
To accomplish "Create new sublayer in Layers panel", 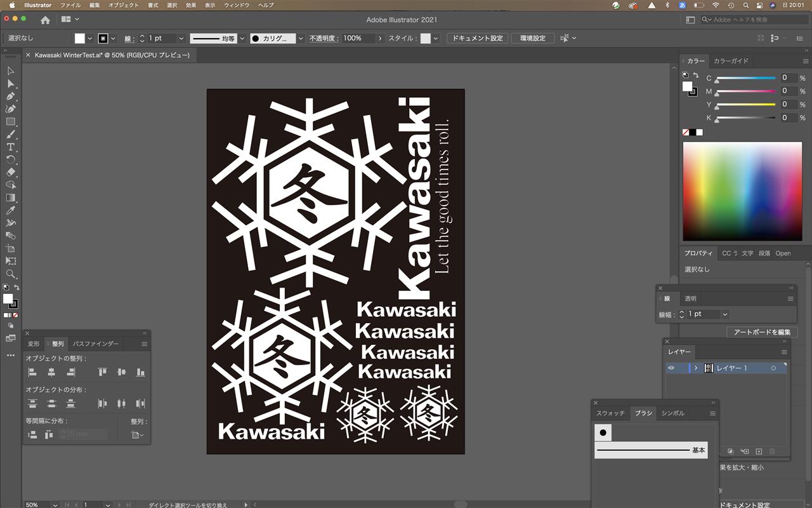I will coord(745,451).
